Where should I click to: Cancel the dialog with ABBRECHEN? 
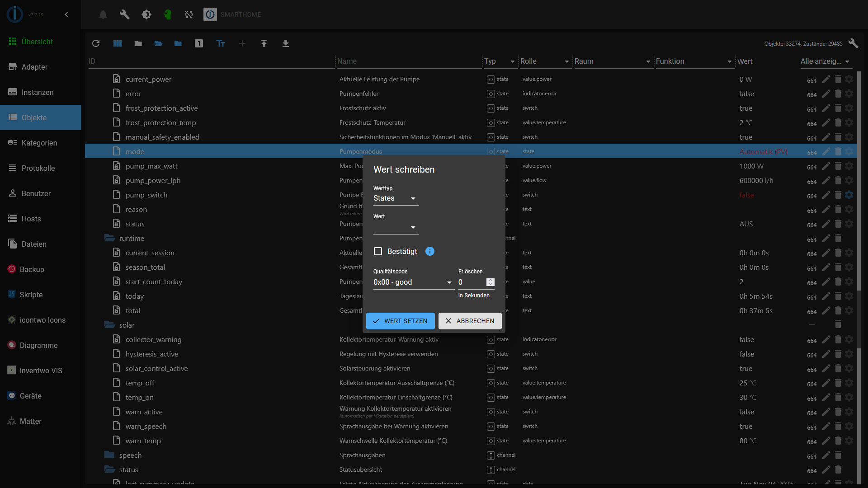point(470,321)
